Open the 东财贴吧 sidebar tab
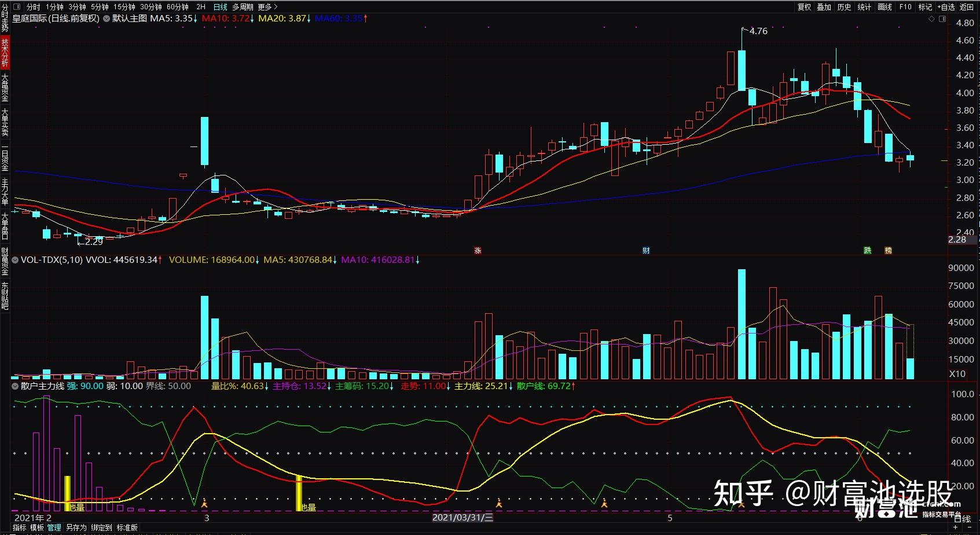Viewport: 980px width, 535px height. point(5,296)
